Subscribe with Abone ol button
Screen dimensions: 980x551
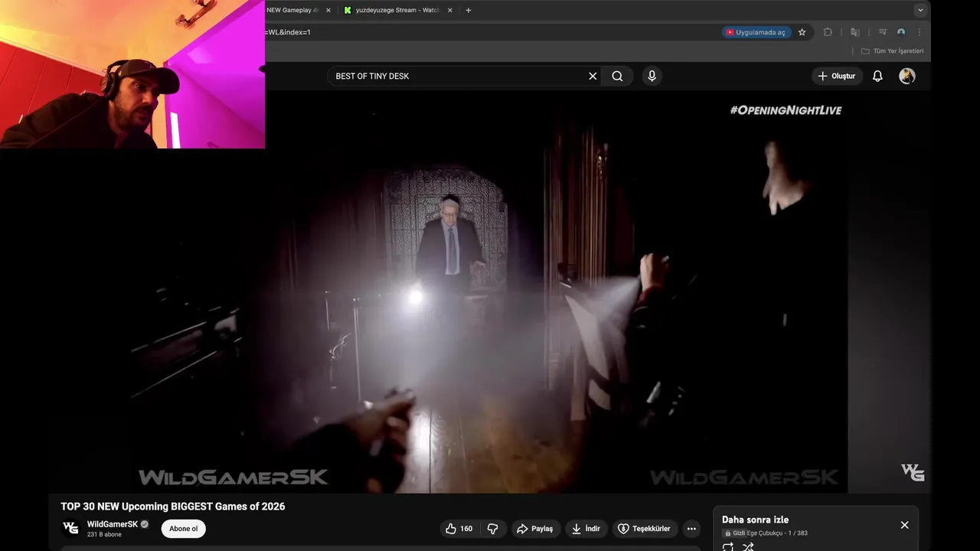click(x=183, y=529)
